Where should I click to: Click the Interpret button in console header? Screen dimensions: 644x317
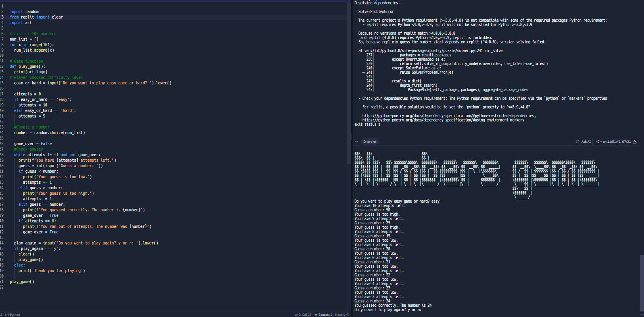pos(370,142)
